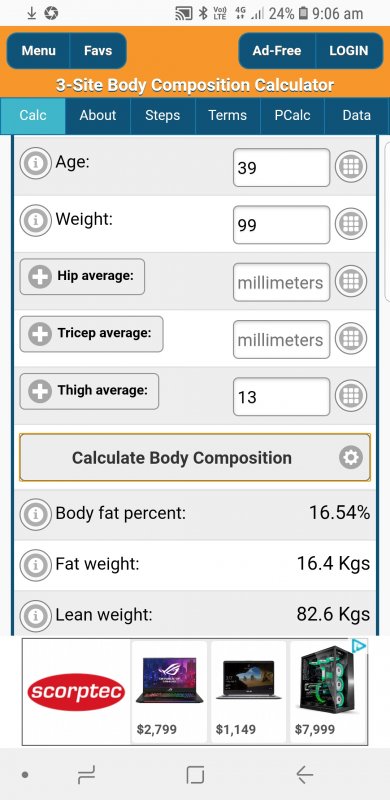The image size is (390, 800).
Task: Open keypad icon for Thigh average
Action: pos(351,395)
